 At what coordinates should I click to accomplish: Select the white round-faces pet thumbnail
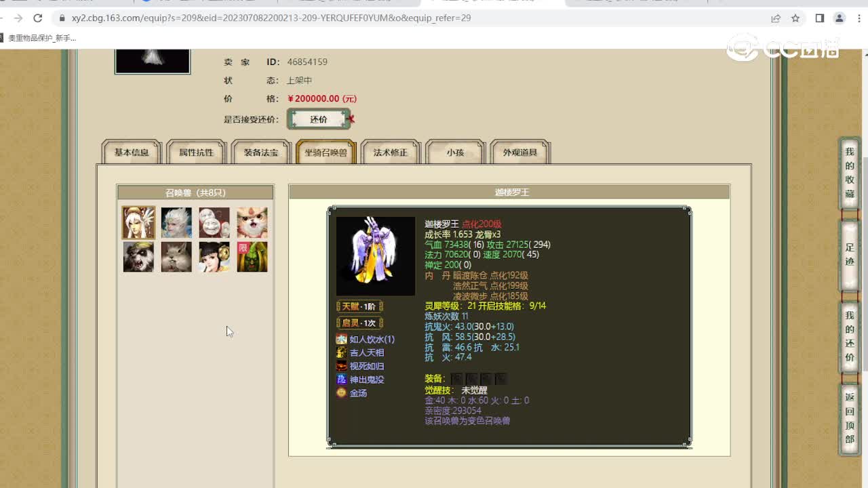click(x=214, y=223)
